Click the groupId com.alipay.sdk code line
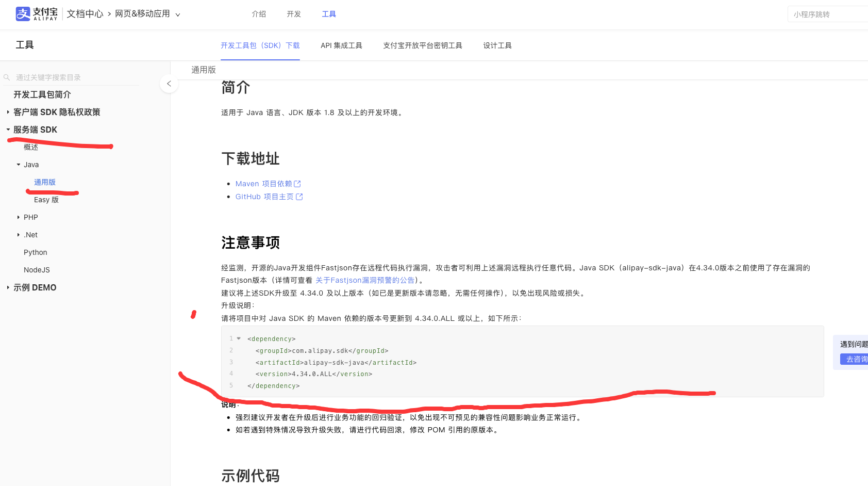This screenshot has width=868, height=486. click(x=322, y=351)
